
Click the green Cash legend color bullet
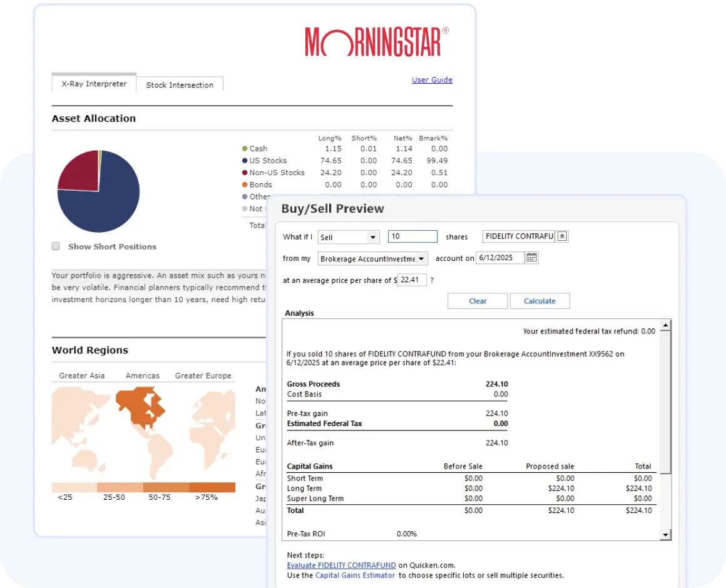(244, 149)
